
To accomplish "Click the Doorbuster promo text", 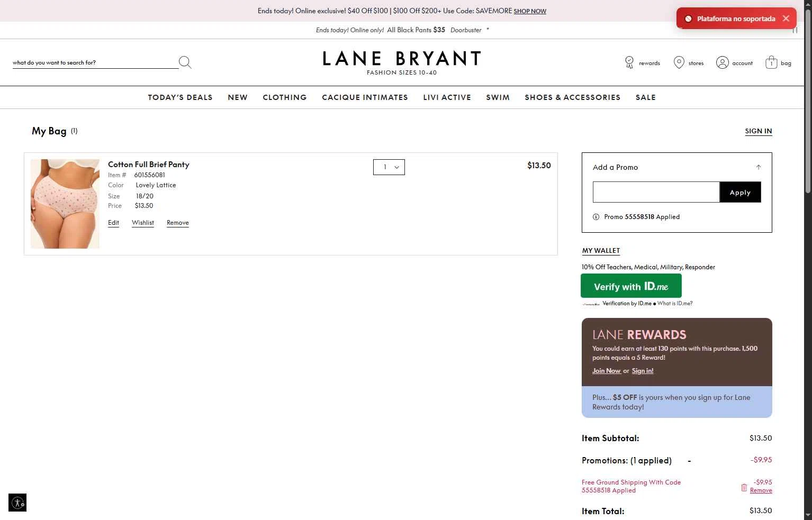I will tap(466, 30).
